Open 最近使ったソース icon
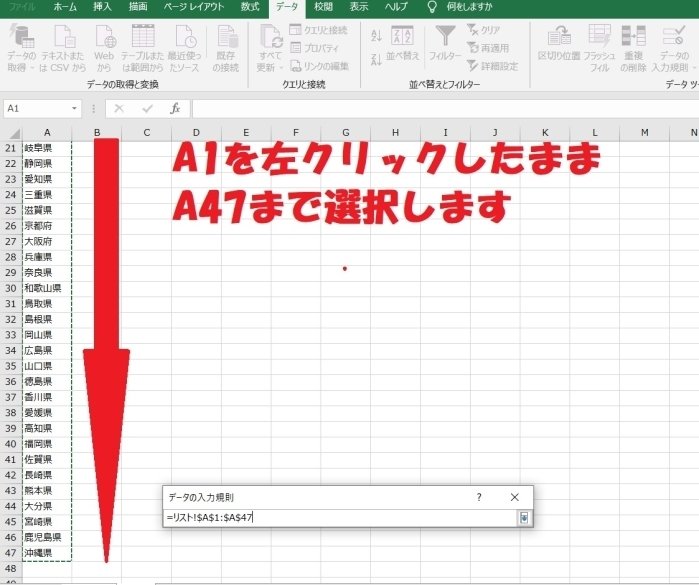This screenshot has width=699, height=585. point(185,37)
